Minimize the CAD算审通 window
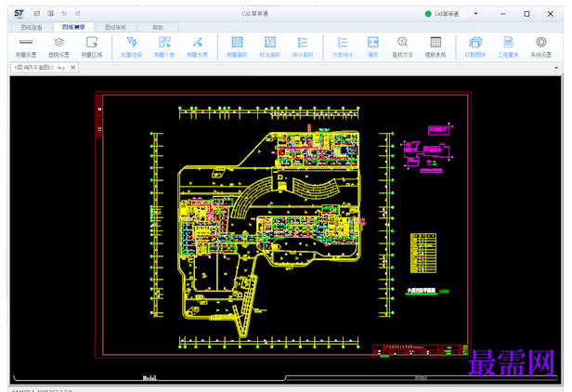This screenshot has width=572, height=392. click(x=503, y=14)
